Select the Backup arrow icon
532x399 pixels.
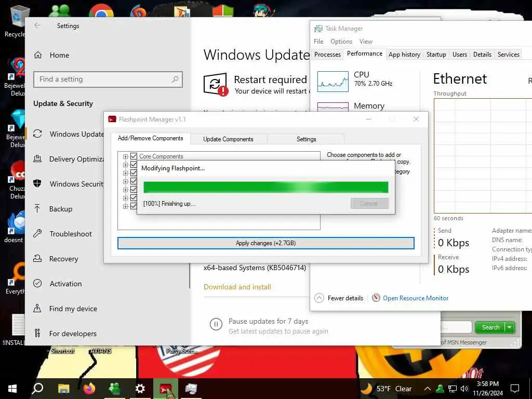pyautogui.click(x=37, y=209)
